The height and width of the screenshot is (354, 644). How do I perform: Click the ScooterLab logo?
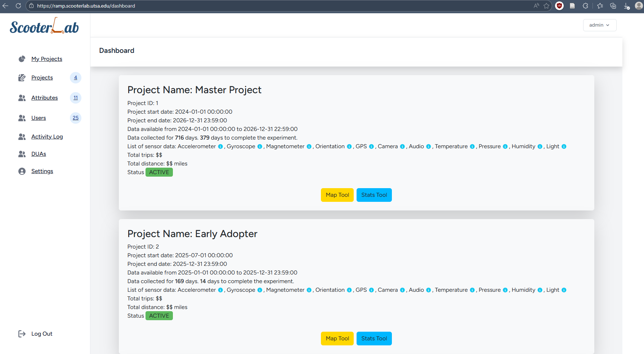pyautogui.click(x=44, y=26)
